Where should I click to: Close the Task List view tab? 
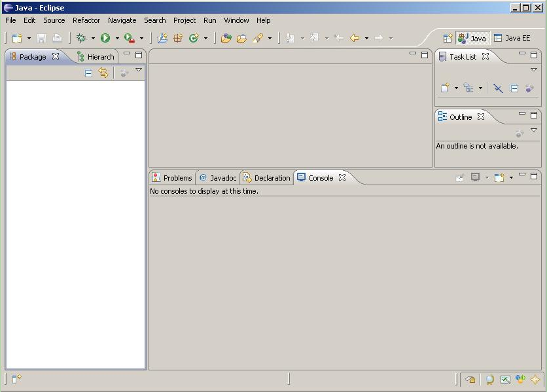(x=485, y=56)
